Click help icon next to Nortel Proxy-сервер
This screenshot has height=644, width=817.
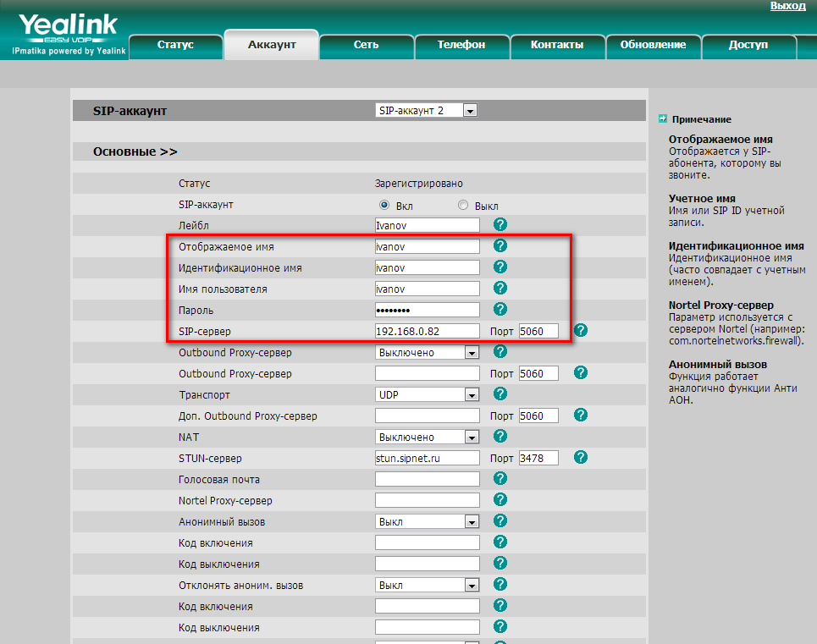tap(500, 499)
